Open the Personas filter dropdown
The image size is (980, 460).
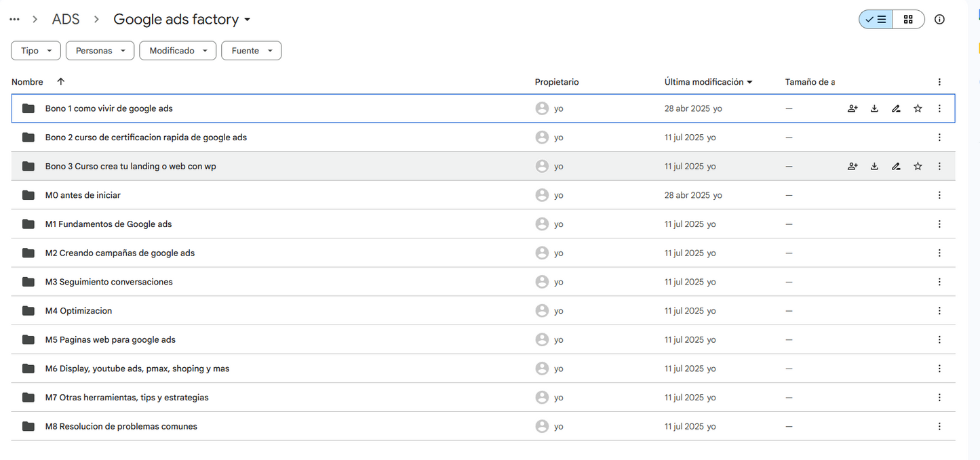click(x=100, y=51)
